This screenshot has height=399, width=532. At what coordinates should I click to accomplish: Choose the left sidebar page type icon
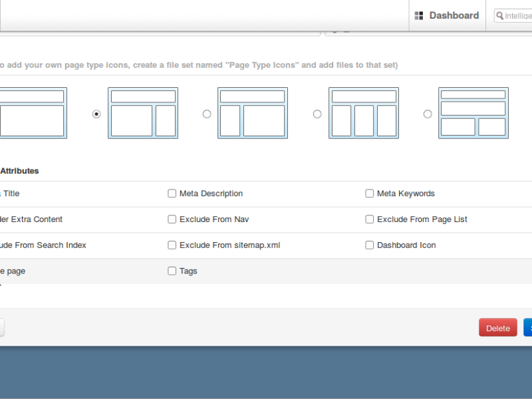[253, 113]
